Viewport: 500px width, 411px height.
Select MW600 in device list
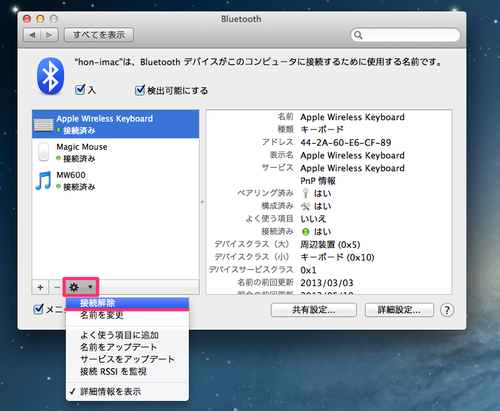coord(116,181)
